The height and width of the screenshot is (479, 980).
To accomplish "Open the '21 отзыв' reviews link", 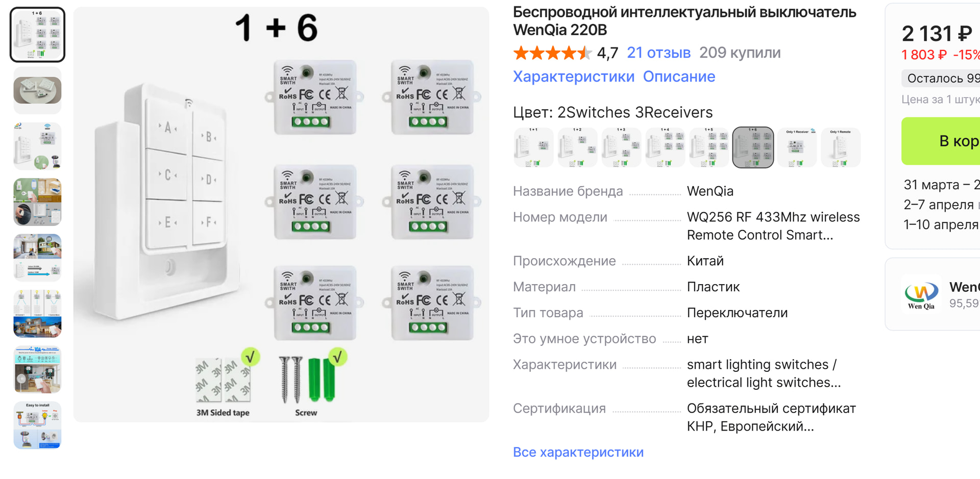I will pyautogui.click(x=658, y=53).
